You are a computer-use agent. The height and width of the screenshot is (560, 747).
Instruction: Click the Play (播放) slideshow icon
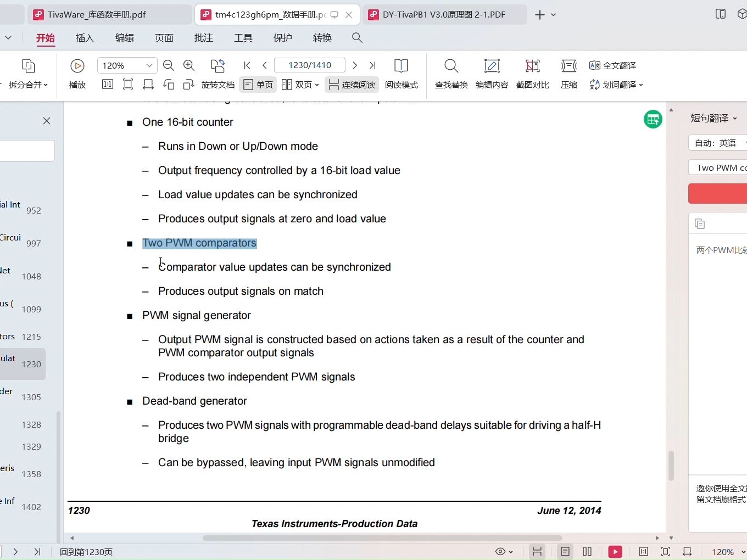[x=77, y=66]
